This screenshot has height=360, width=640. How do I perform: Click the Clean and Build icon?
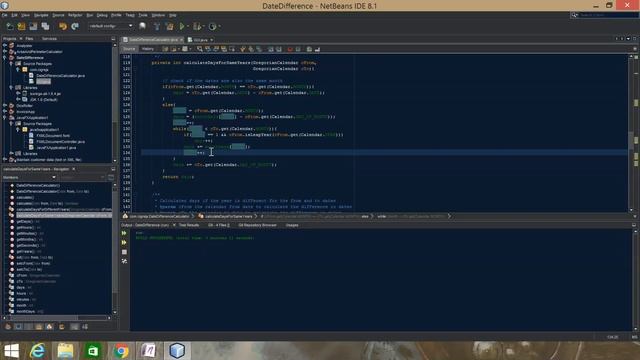point(169,27)
